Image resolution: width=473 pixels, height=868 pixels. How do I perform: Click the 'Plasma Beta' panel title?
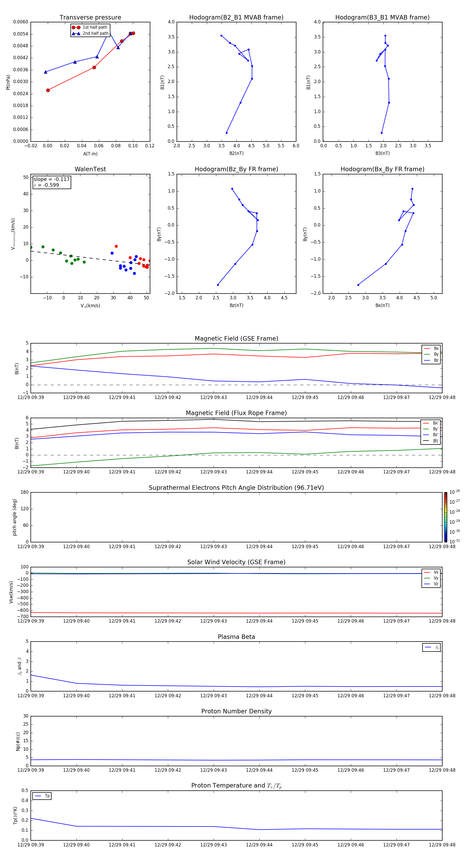click(236, 637)
